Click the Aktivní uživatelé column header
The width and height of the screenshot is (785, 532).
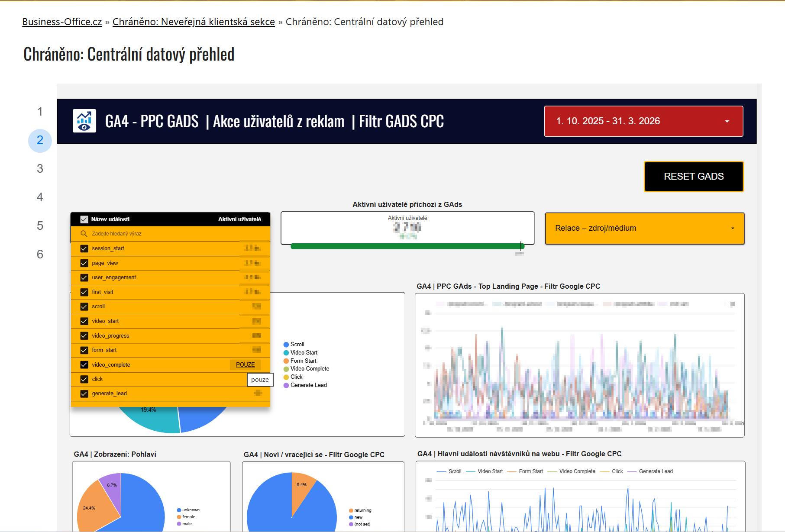coord(239,219)
